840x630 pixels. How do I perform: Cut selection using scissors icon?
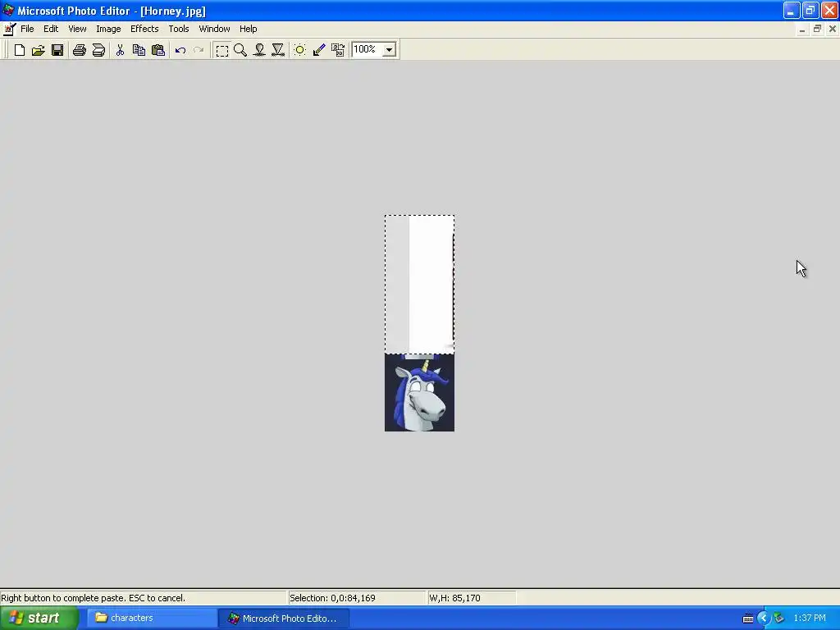pos(120,50)
